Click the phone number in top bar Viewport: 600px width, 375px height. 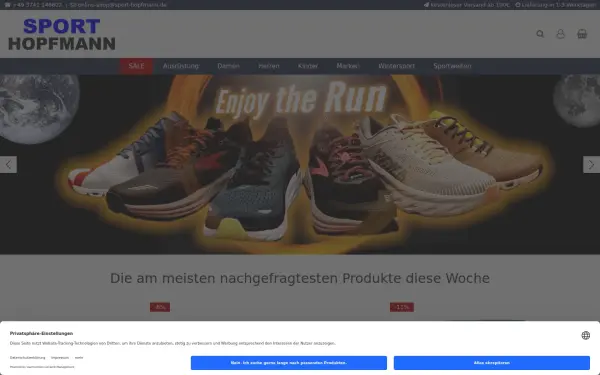pos(38,5)
